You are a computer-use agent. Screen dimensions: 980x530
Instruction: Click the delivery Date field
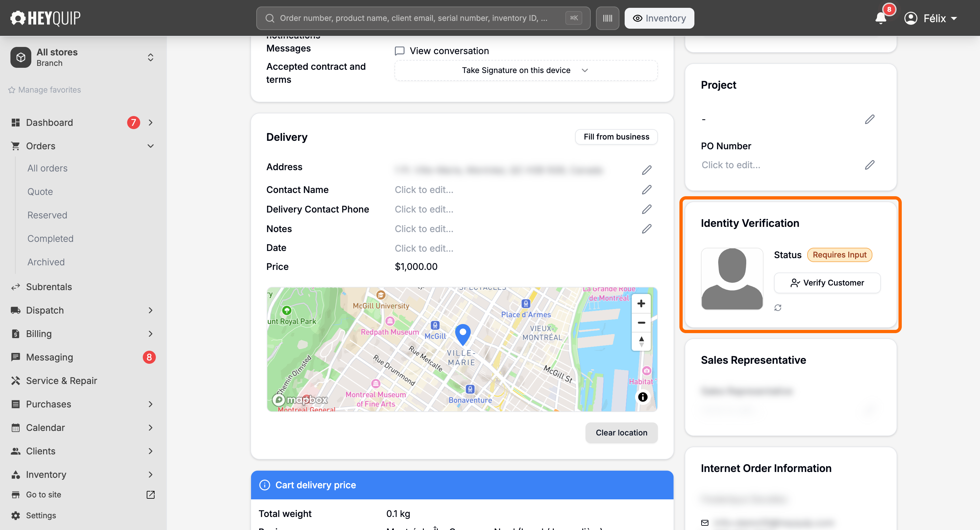[x=424, y=248]
